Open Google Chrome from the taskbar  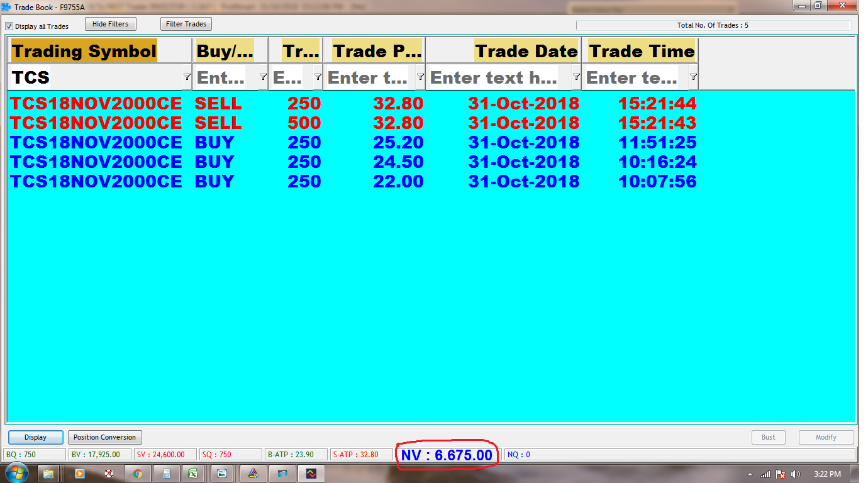(138, 474)
